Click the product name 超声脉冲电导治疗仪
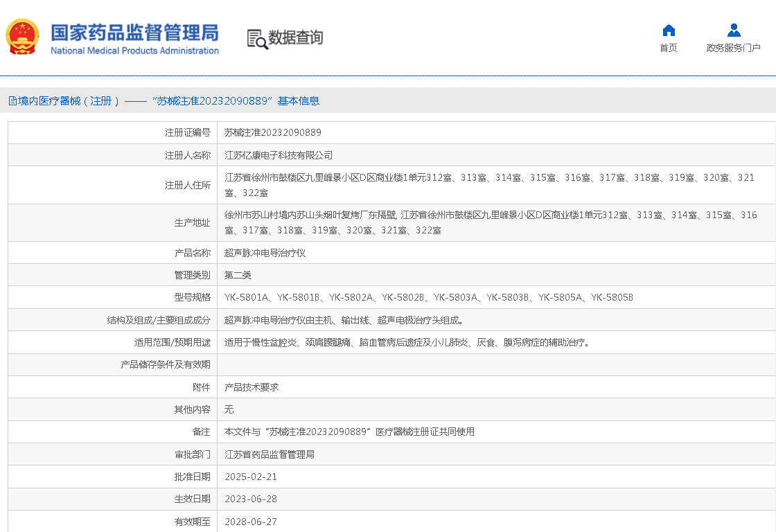This screenshot has height=532, width=776. tap(265, 253)
